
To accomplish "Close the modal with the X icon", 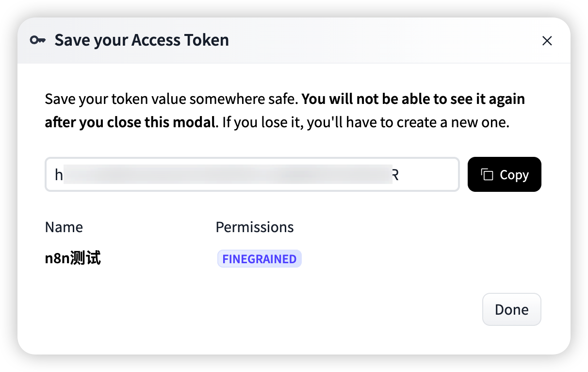I will [x=547, y=41].
